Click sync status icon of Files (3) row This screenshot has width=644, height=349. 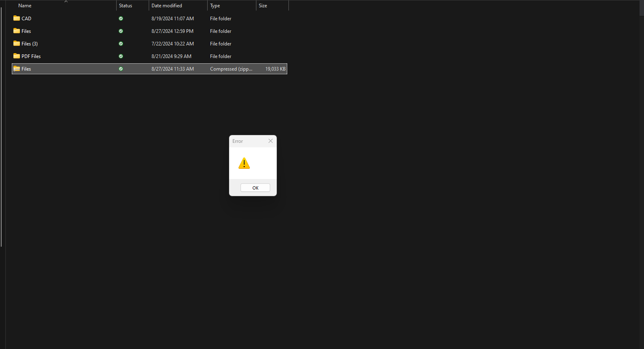click(121, 44)
